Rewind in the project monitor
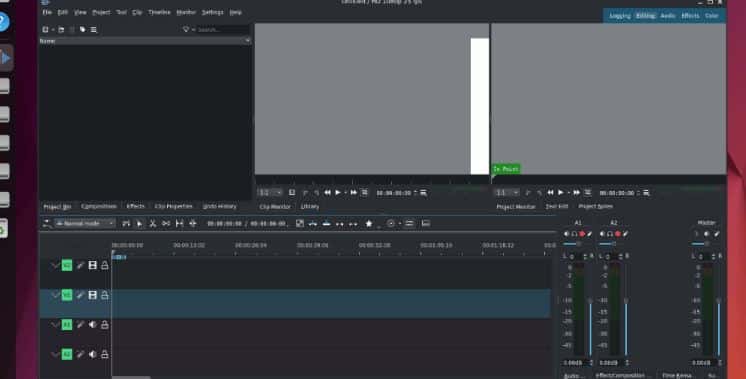746x379 pixels. click(x=550, y=193)
